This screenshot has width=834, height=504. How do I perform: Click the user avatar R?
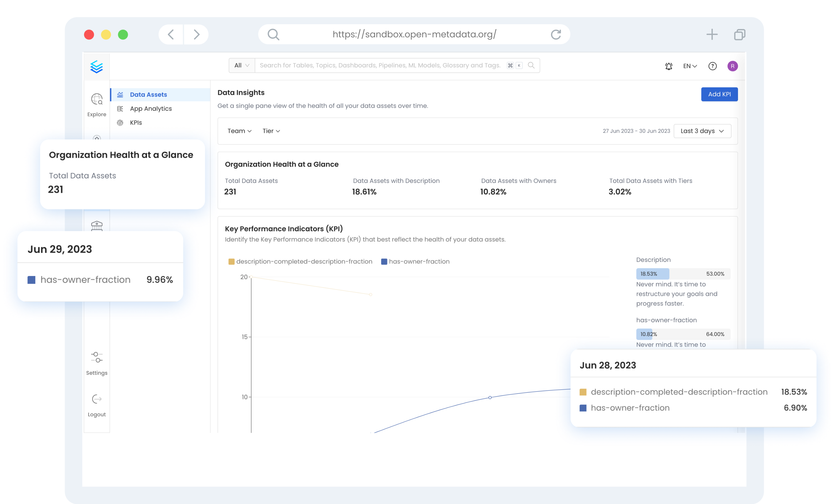(x=733, y=66)
